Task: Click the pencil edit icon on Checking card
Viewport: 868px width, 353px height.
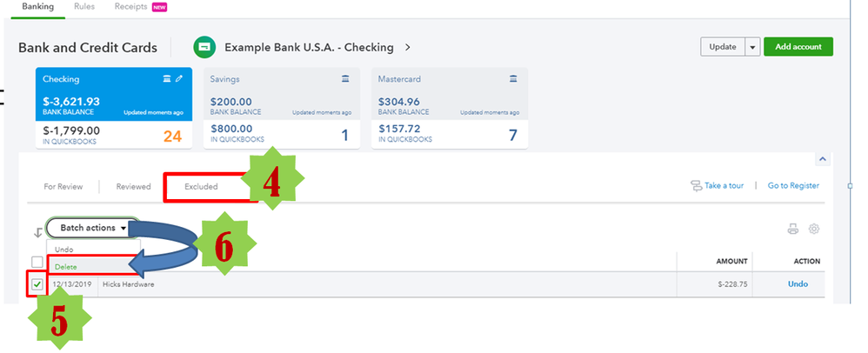Action: coord(179,79)
